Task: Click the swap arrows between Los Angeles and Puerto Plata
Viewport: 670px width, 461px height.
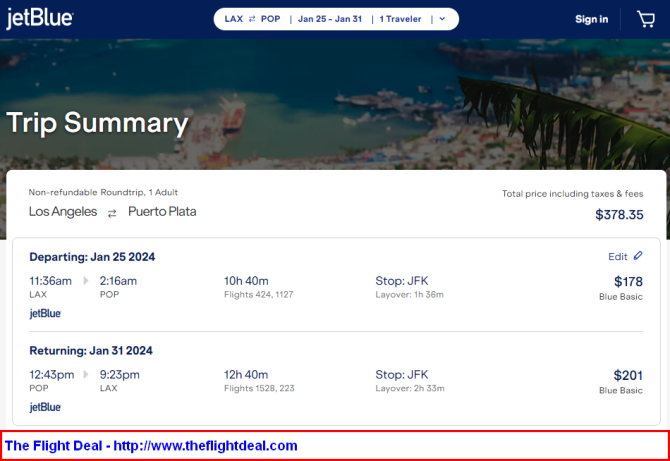Action: [x=112, y=213]
